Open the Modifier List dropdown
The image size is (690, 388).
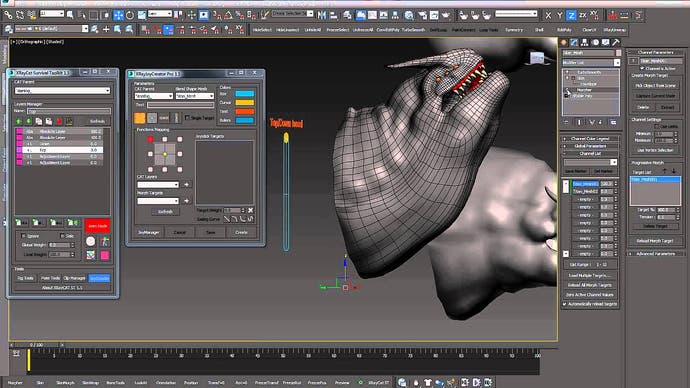[x=591, y=63]
